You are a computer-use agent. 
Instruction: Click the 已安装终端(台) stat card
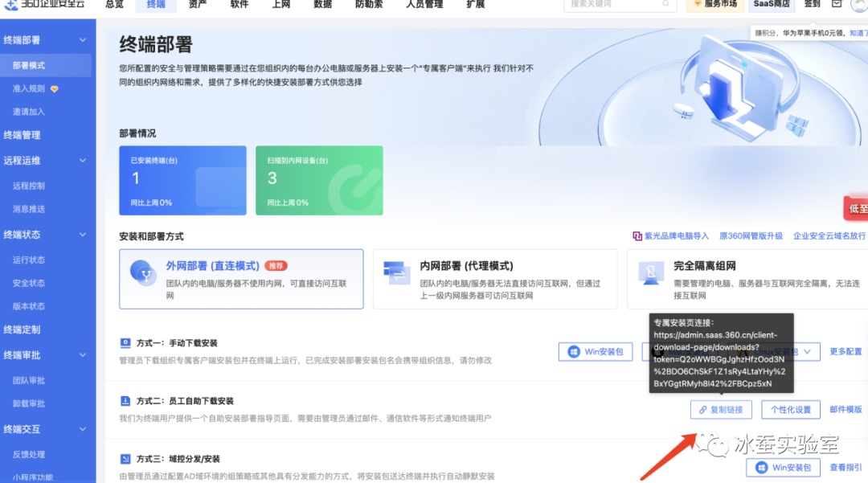182,180
